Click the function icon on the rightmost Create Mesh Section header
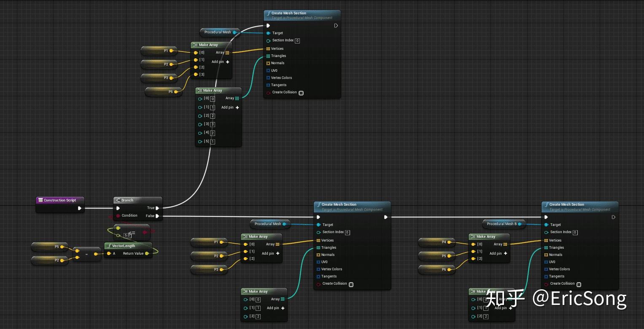The image size is (644, 329). coord(546,204)
